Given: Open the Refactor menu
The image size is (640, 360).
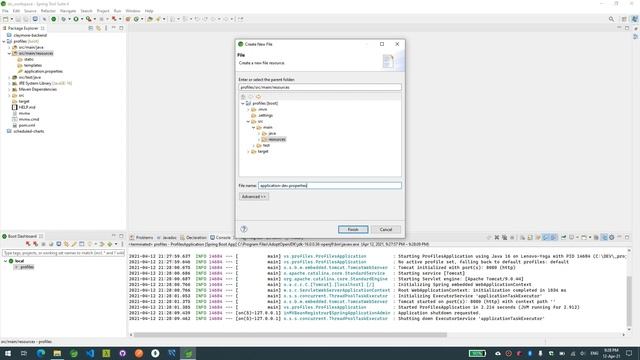Looking at the screenshot, I should pos(48,11).
